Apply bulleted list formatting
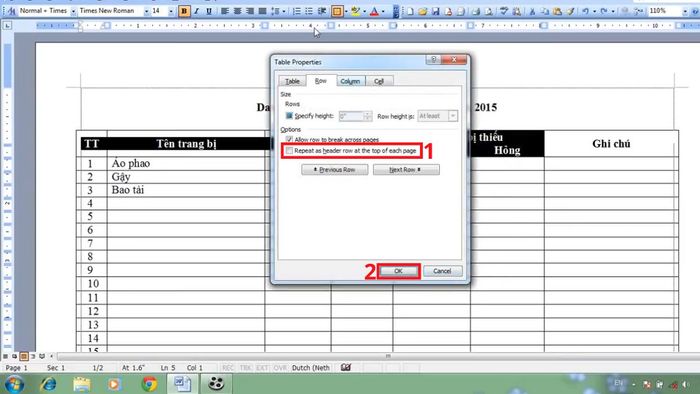 [309, 11]
